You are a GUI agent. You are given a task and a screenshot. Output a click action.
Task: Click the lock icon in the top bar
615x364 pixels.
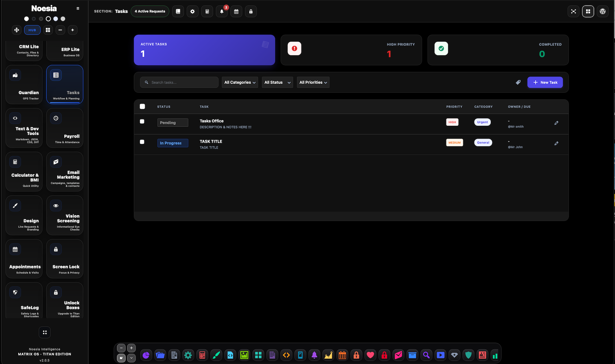point(251,12)
